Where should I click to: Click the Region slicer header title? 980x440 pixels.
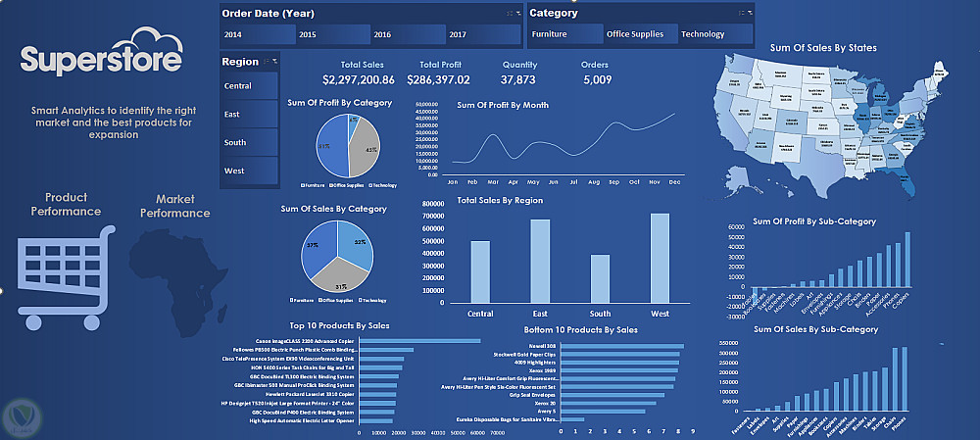click(x=241, y=62)
